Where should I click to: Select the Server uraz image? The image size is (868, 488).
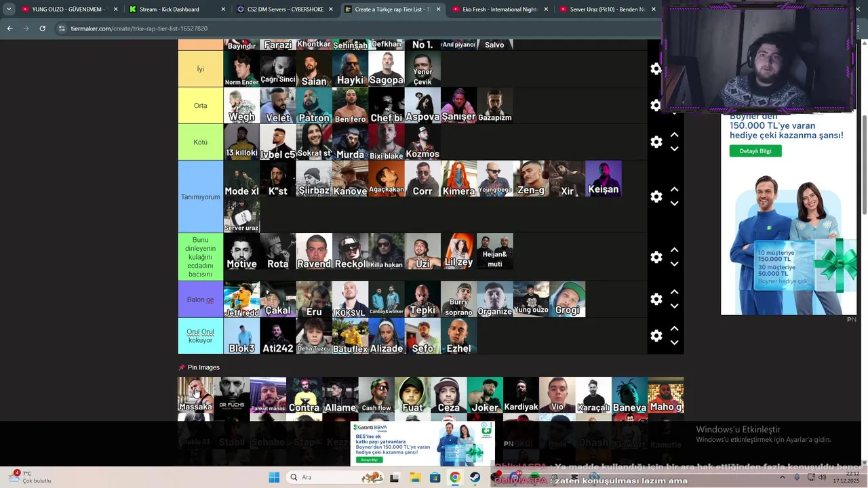pyautogui.click(x=241, y=216)
